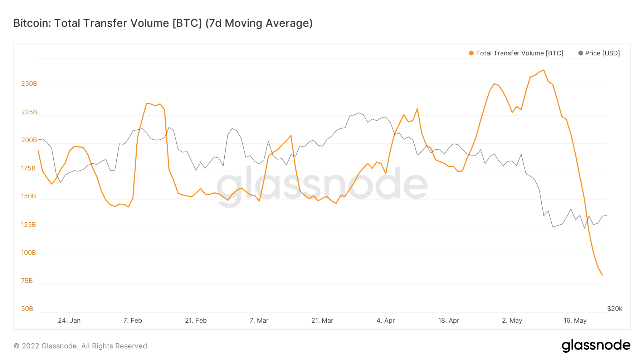
Task: Click the glassnode watermark in chart center
Action: coord(322,185)
